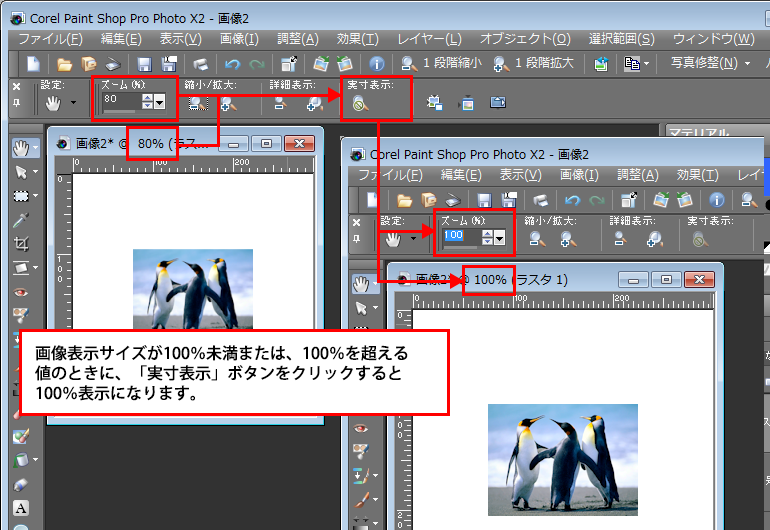Viewport: 770px width, 530px height.
Task: Expand Pick tool flyout arrow in front window
Action: pos(375,308)
